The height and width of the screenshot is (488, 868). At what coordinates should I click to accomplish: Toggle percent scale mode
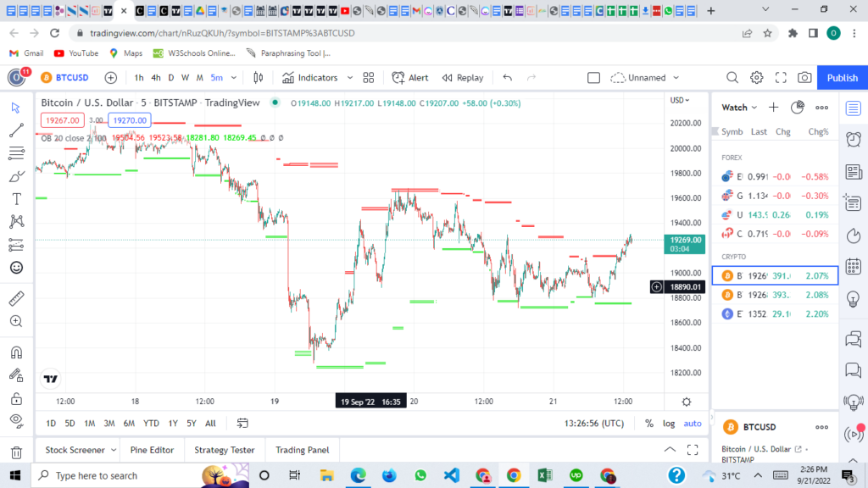coord(648,424)
